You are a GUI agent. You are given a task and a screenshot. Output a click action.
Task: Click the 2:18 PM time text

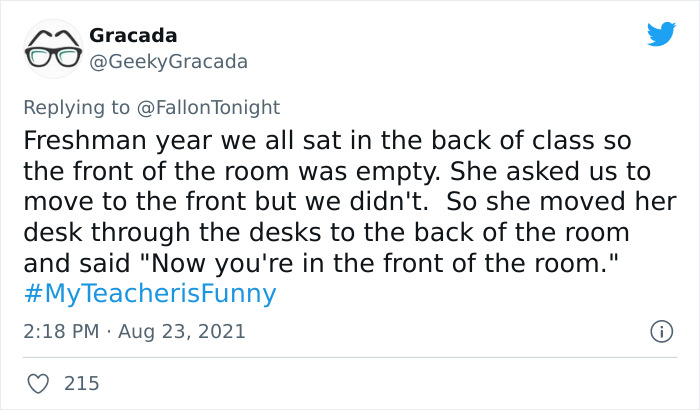(60, 331)
